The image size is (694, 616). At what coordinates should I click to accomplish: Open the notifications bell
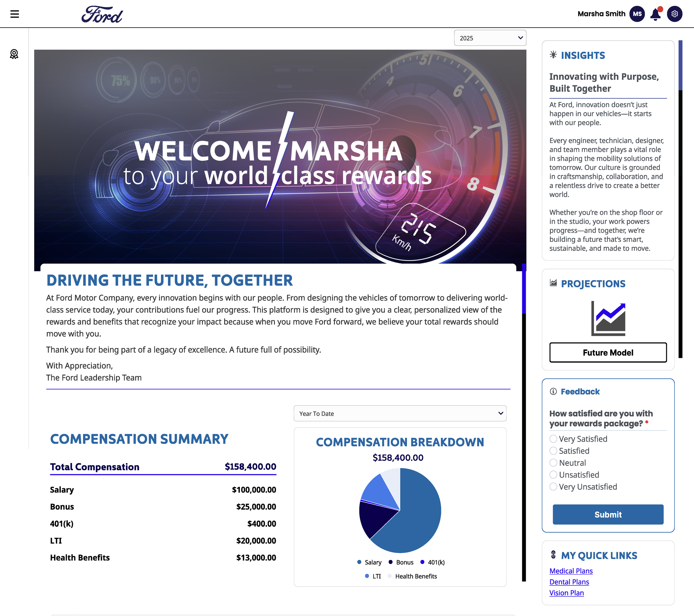[x=655, y=14]
